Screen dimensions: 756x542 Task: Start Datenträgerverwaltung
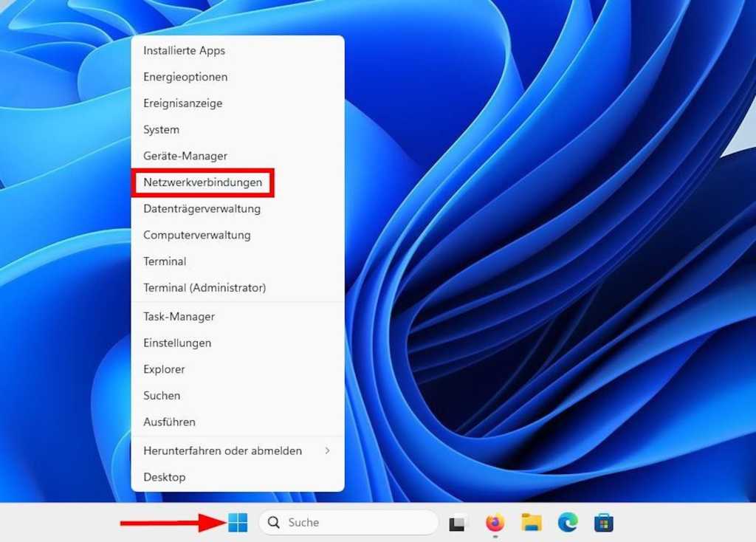tap(202, 209)
